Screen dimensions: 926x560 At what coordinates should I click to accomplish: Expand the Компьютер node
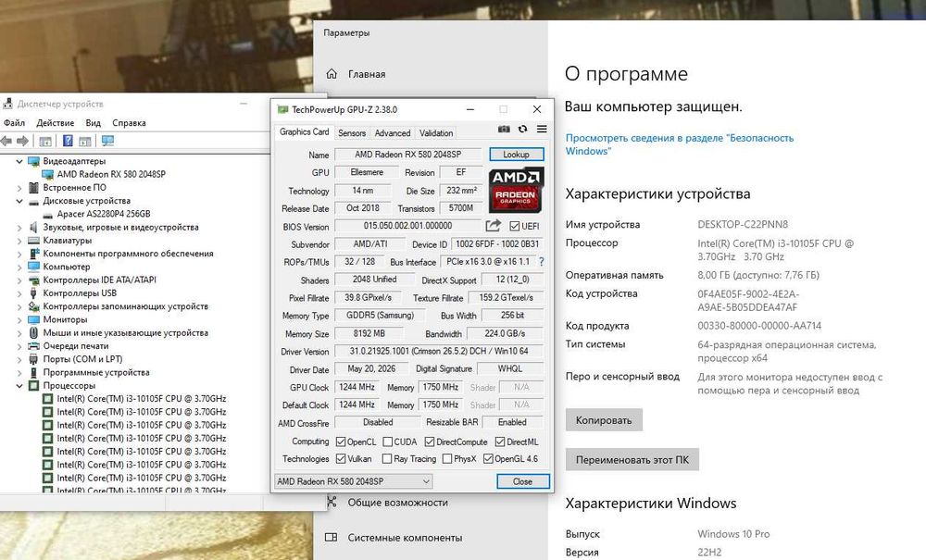[19, 267]
